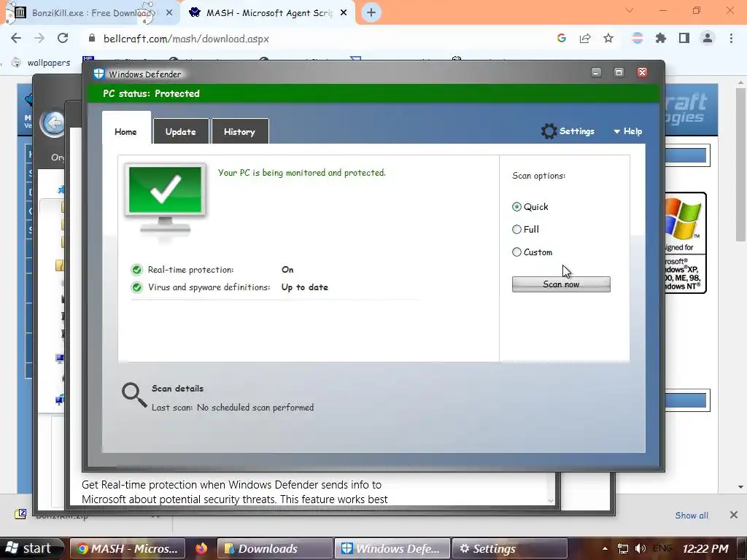Open the Downloads taskbar item
Viewport: 747px width, 560px height.
pyautogui.click(x=275, y=548)
